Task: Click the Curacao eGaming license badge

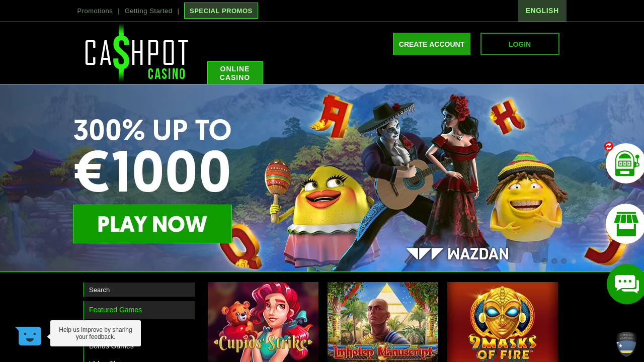Action: coord(626,344)
